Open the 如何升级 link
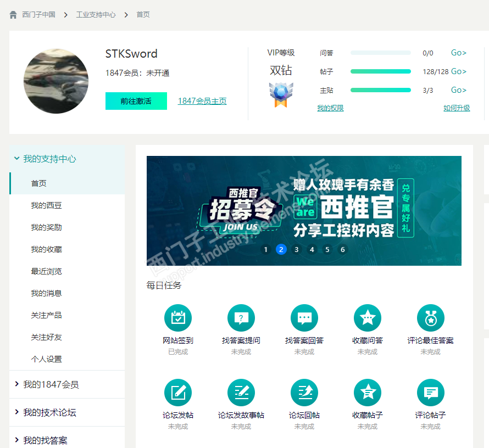 457,108
